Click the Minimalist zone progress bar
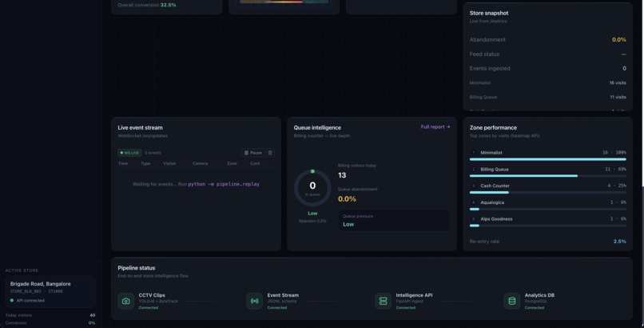The image size is (644, 328). (x=548, y=159)
